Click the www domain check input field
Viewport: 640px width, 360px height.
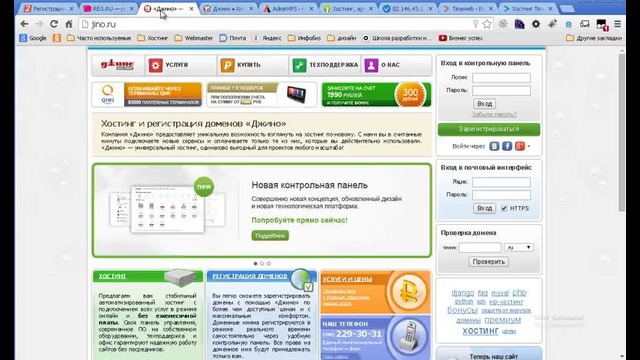480,247
